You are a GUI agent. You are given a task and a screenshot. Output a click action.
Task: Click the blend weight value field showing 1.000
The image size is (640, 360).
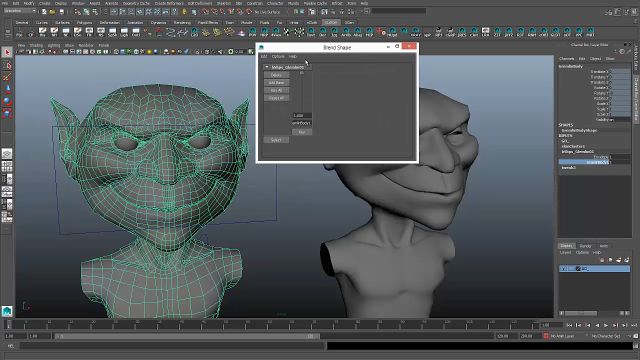[x=302, y=116]
